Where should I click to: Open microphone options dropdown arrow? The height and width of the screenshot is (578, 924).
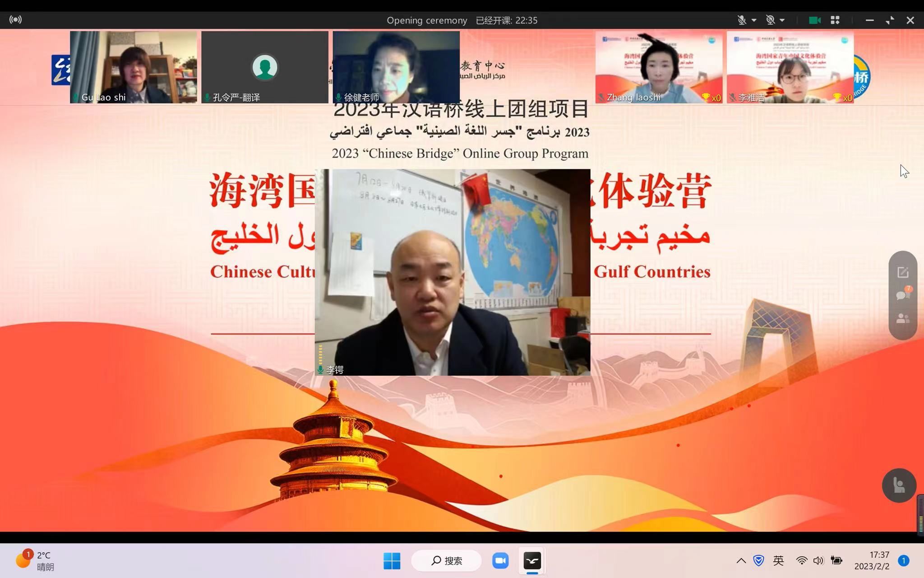point(754,20)
